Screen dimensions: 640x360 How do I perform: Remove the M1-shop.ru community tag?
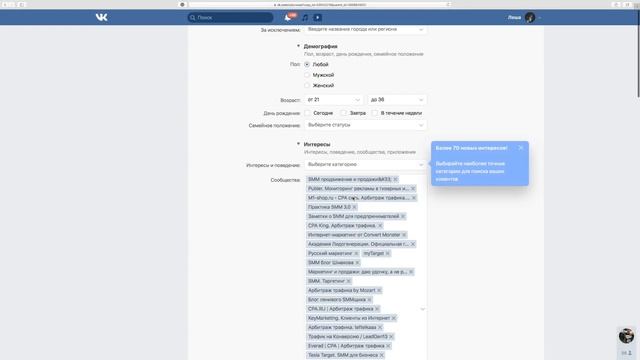413,198
